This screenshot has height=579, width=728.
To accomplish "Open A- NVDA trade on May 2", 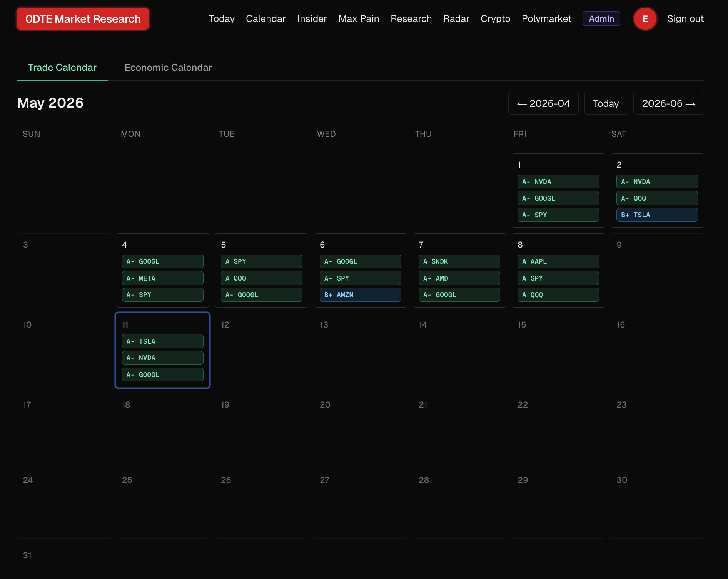I will coord(657,182).
